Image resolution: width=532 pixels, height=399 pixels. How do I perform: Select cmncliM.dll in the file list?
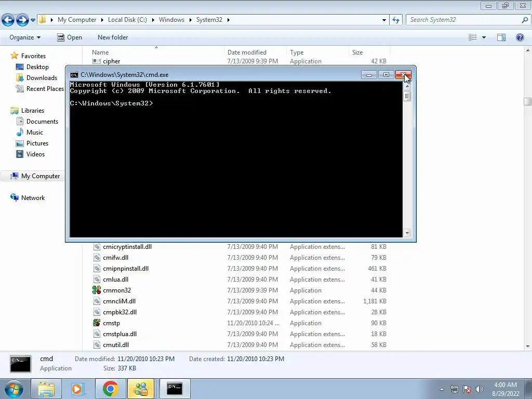[119, 301]
